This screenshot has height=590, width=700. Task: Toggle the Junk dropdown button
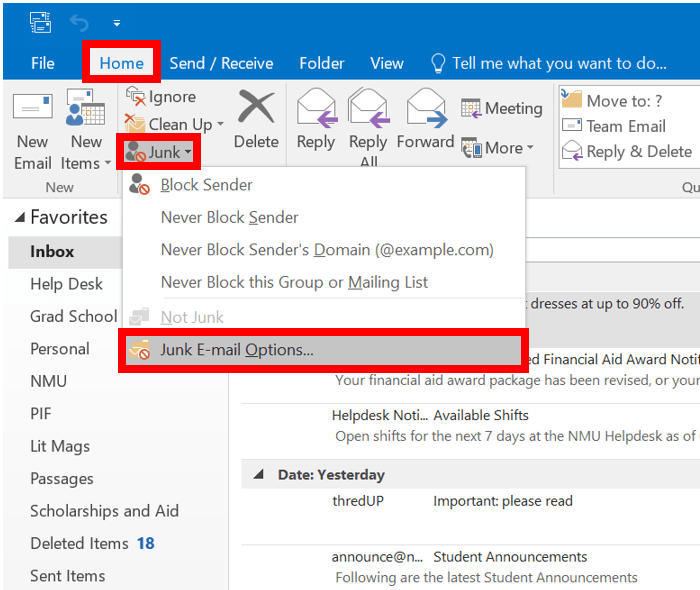pyautogui.click(x=158, y=152)
